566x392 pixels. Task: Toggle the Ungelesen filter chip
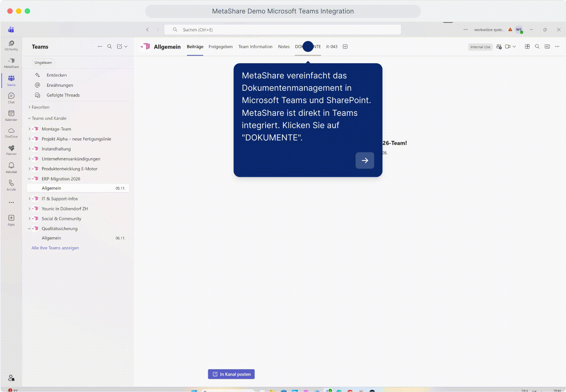43,62
